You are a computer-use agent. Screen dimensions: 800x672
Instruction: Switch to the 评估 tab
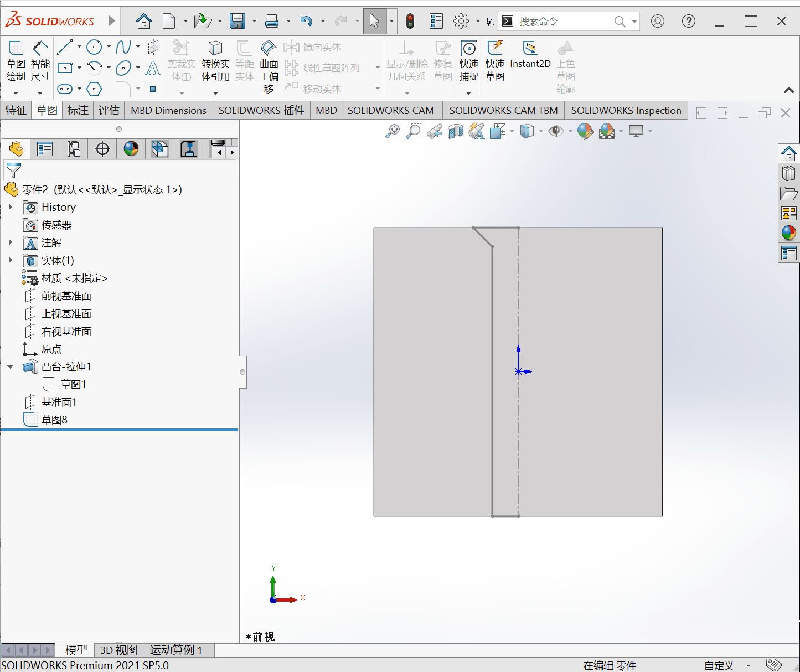tap(109, 110)
